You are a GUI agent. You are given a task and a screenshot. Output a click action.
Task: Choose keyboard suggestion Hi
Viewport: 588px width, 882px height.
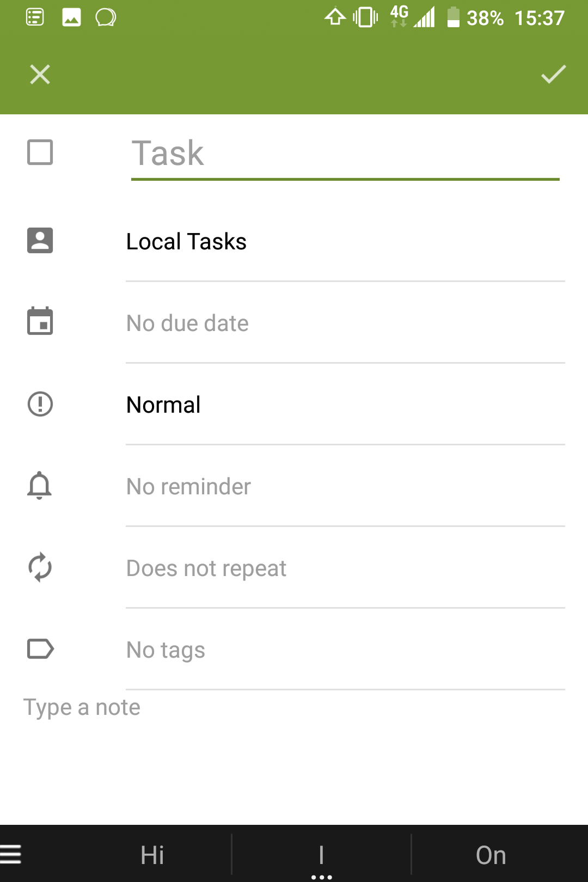pyautogui.click(x=152, y=855)
